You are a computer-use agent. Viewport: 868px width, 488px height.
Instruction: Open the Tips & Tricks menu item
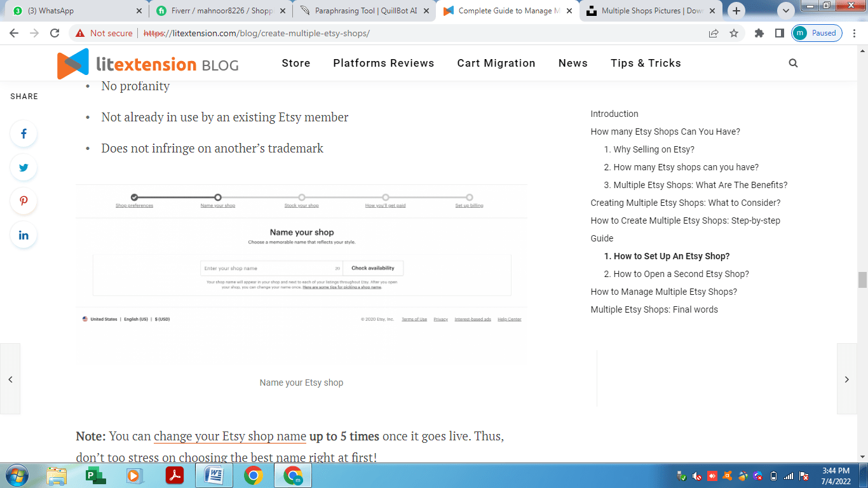[646, 63]
